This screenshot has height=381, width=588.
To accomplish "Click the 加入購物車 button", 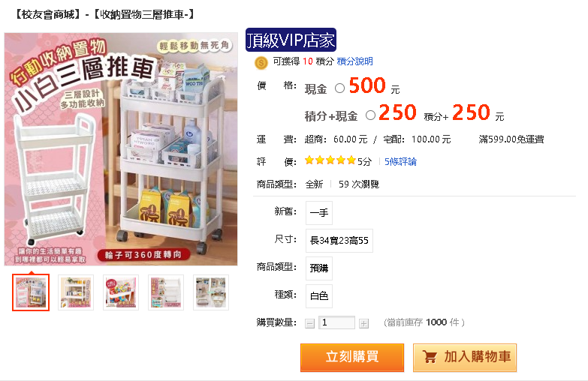I will click(x=465, y=358).
